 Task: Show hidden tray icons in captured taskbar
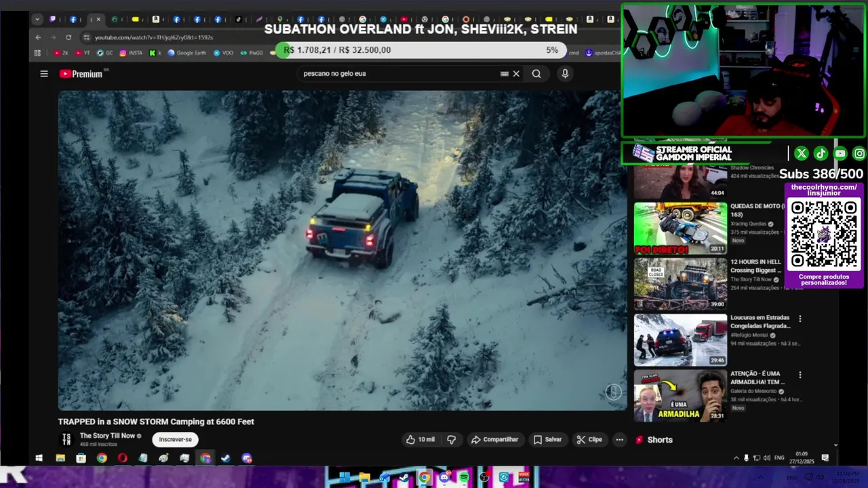736,458
